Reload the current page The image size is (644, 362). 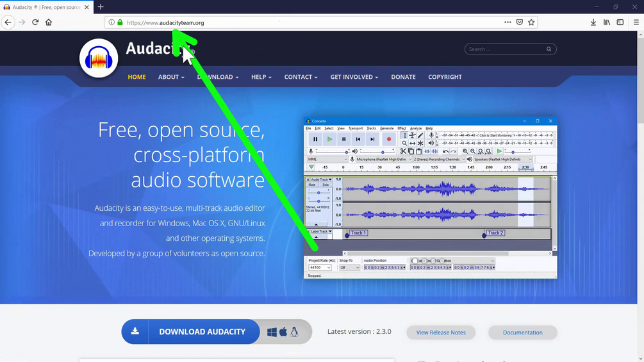click(x=35, y=22)
